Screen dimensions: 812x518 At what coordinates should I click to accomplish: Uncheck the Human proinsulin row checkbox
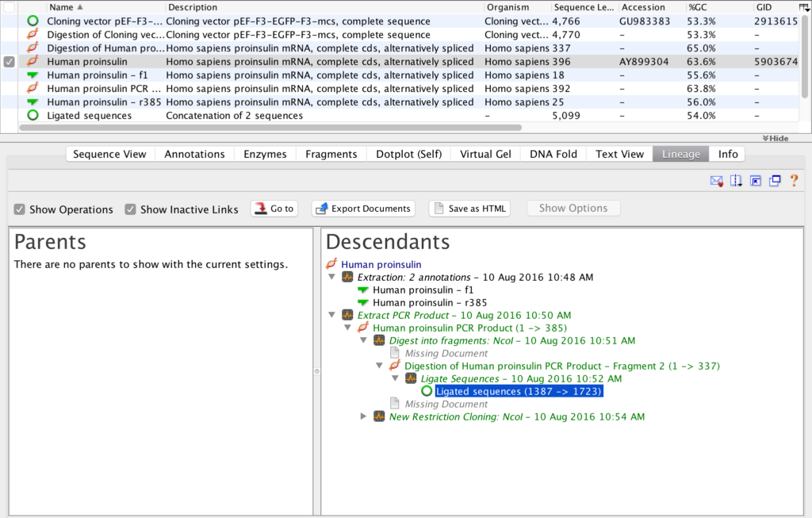(x=7, y=61)
